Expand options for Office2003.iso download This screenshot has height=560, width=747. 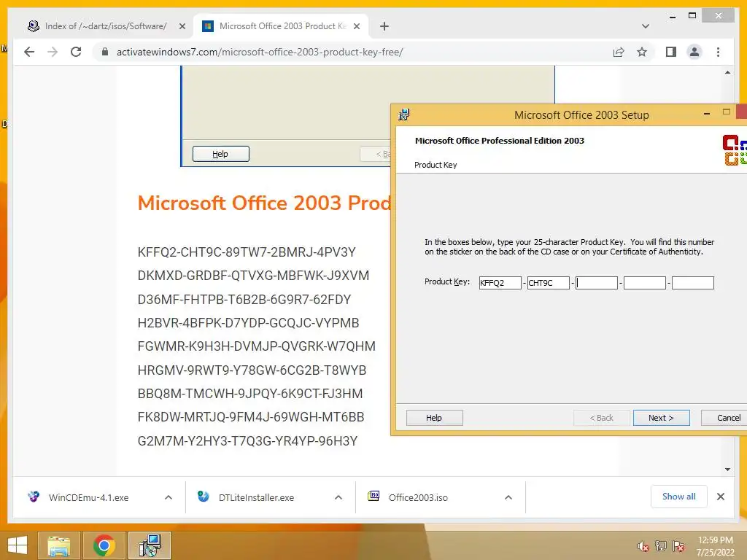(x=508, y=497)
